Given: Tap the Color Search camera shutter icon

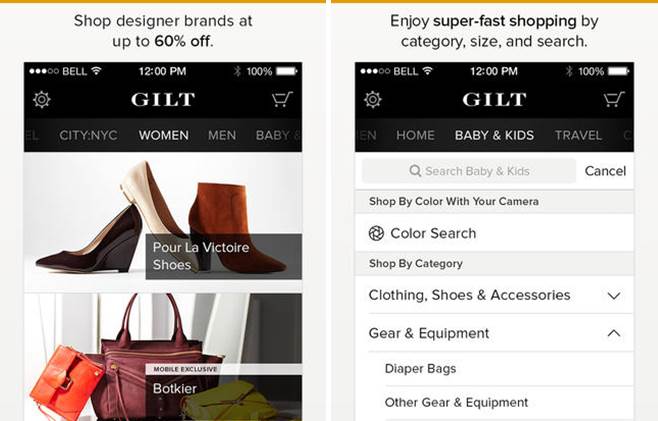Looking at the screenshot, I should [x=376, y=233].
